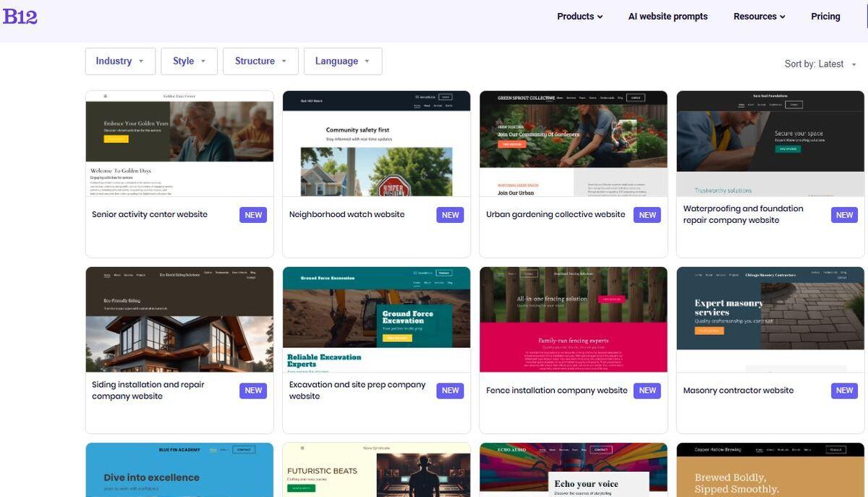The image size is (868, 497).
Task: Expand the Resources menu
Action: 759,17
